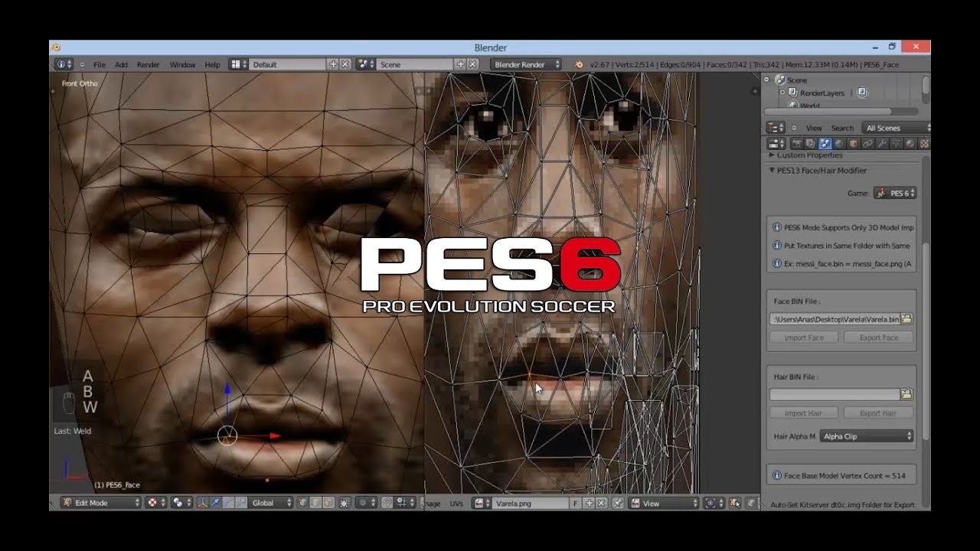Toggle the 3D manipulator widget
The width and height of the screenshot is (980, 551).
click(x=204, y=503)
